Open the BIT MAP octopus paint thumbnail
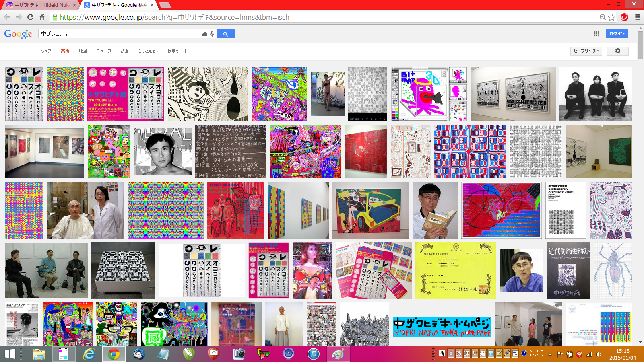Image resolution: width=644 pixels, height=362 pixels. pyautogui.click(x=429, y=94)
